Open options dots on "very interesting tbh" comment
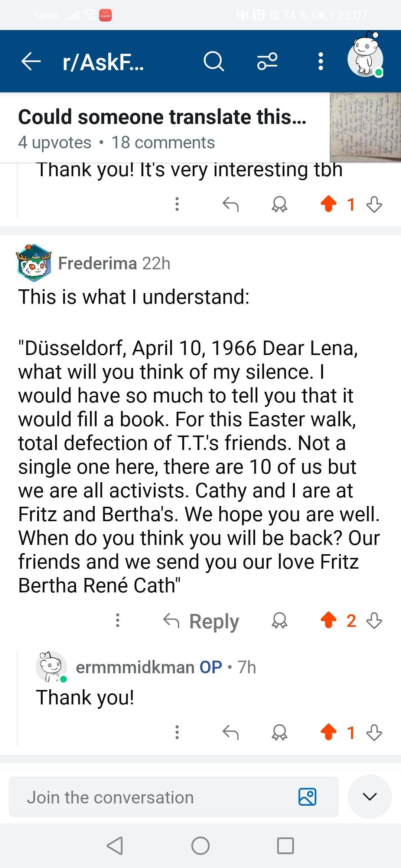Screen dimensions: 401x868 (177, 204)
